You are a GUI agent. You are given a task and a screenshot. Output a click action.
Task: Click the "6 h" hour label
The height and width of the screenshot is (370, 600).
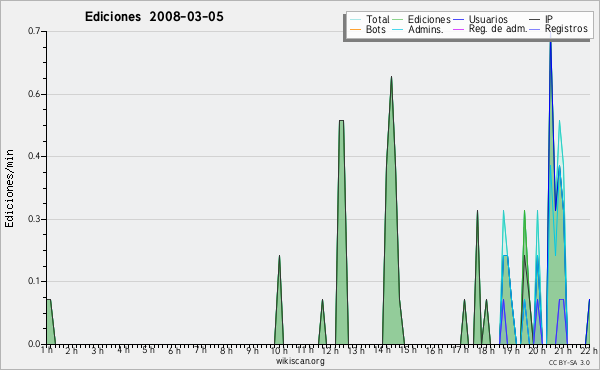174,350
